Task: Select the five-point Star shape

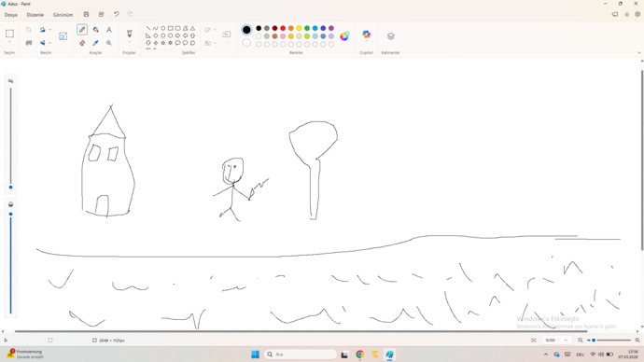Action: click(x=163, y=43)
